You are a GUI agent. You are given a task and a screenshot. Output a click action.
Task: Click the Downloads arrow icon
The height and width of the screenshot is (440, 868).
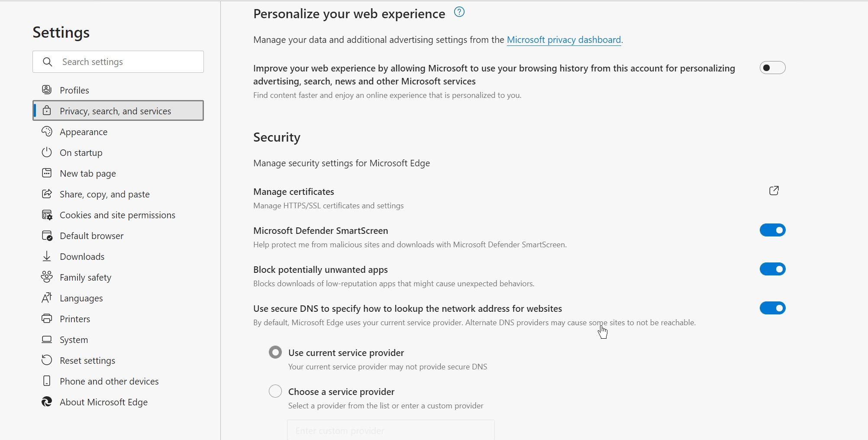pos(47,256)
